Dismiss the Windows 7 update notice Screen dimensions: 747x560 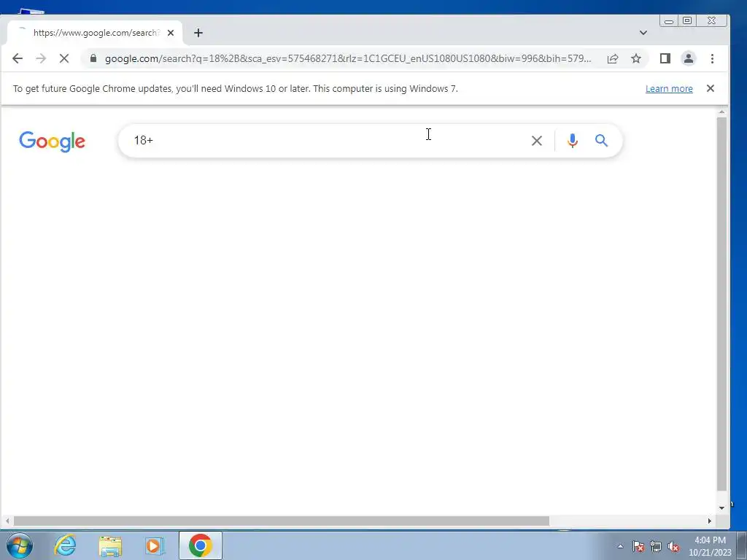(x=711, y=88)
